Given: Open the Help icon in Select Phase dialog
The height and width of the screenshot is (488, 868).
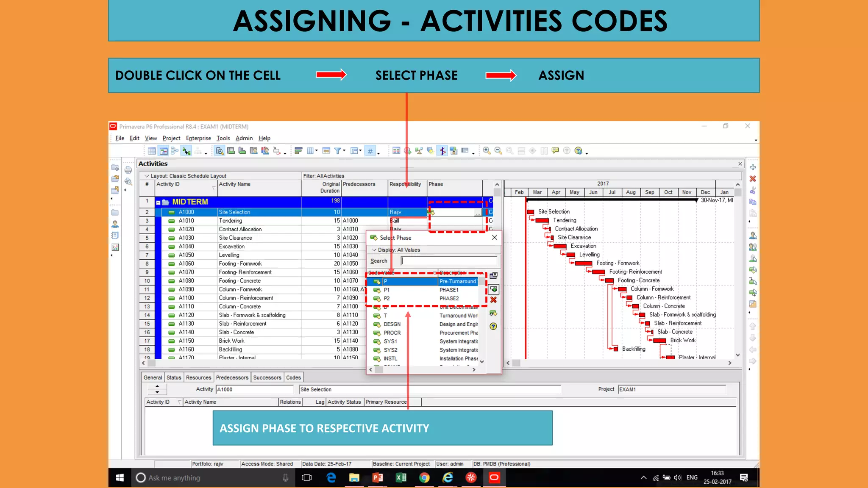Looking at the screenshot, I should (493, 326).
